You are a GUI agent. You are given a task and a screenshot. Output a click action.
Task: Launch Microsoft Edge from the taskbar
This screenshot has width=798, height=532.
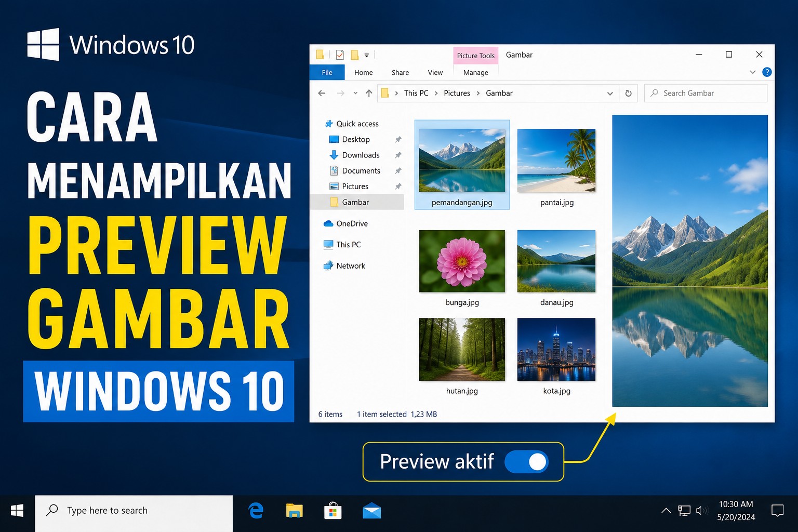click(256, 511)
